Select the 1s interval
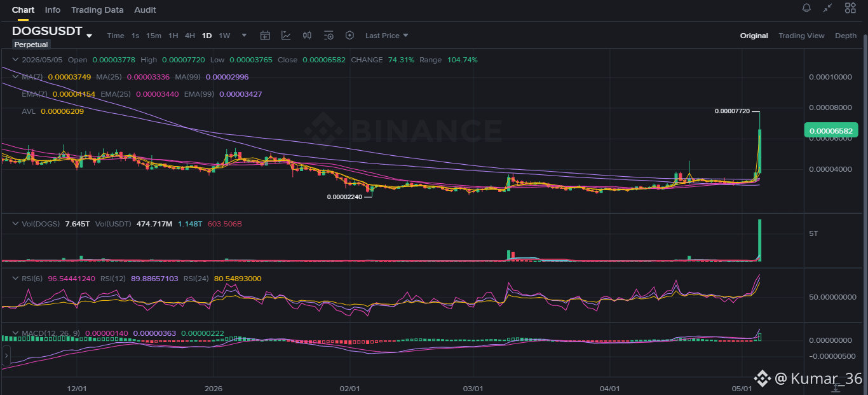868x395 pixels. coord(135,36)
